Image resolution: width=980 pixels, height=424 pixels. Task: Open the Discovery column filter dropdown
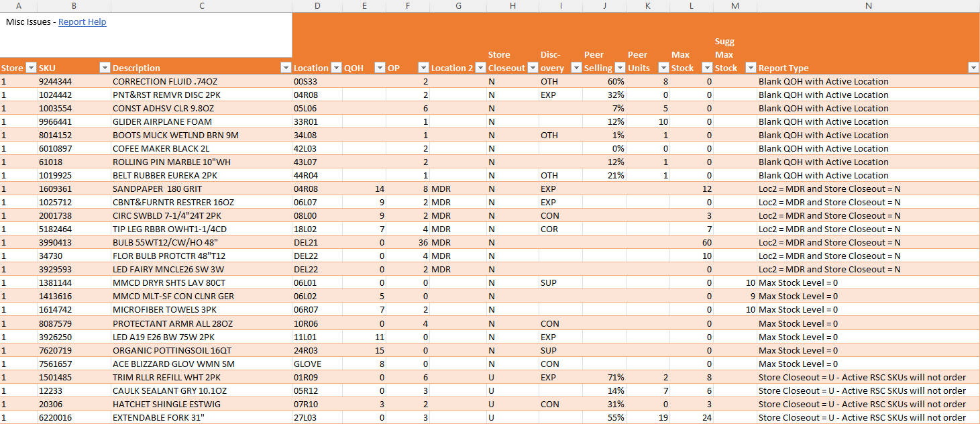pyautogui.click(x=576, y=68)
